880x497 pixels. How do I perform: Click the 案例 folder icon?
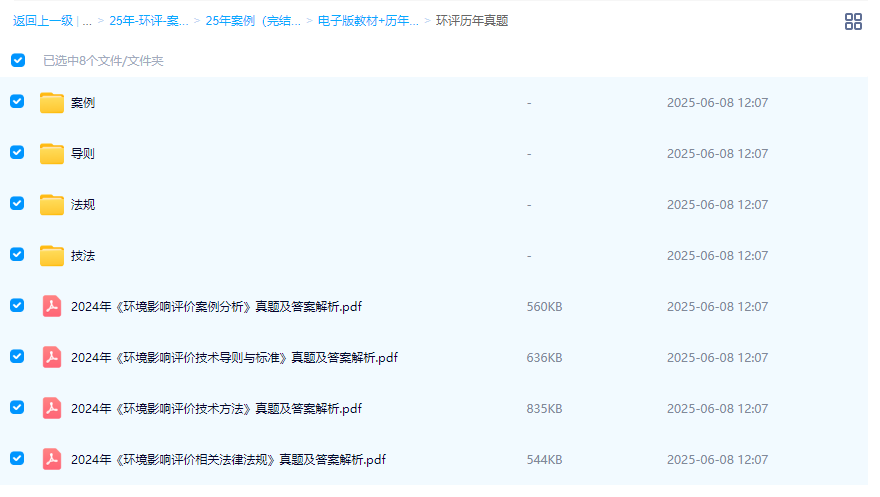[x=52, y=103]
